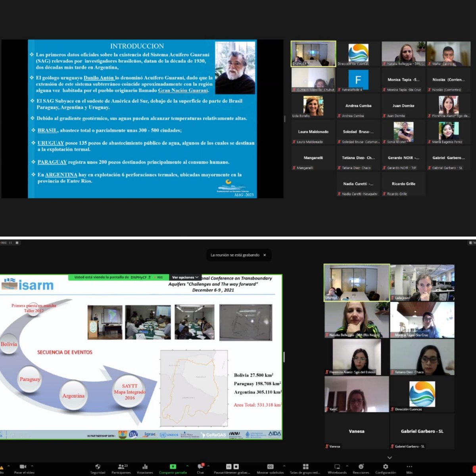The height and width of the screenshot is (476, 476).
Task: Select the Tatiana Diez - Chaco tile with video on
Action: (x=422, y=357)
